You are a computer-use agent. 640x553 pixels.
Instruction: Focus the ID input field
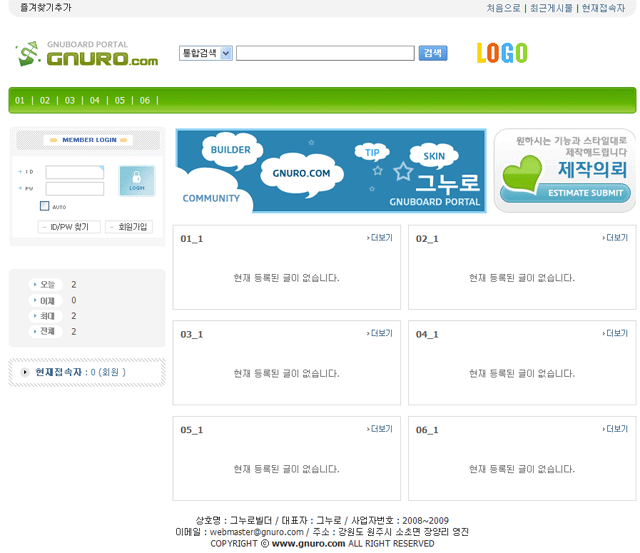[x=75, y=172]
